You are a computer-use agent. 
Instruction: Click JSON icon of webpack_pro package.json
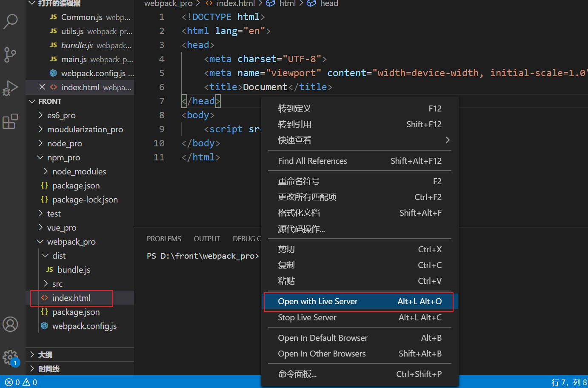tap(45, 312)
